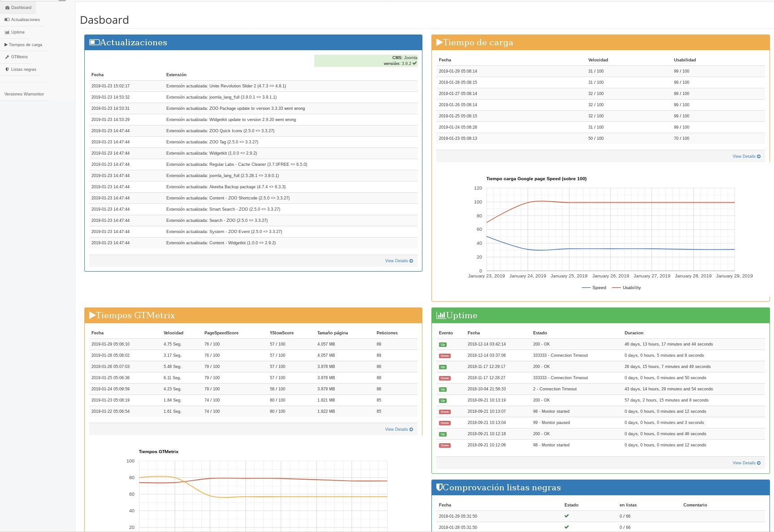The width and height of the screenshot is (774, 532).
Task: Click the Comprobación listas negras panel title
Action: click(x=502, y=488)
